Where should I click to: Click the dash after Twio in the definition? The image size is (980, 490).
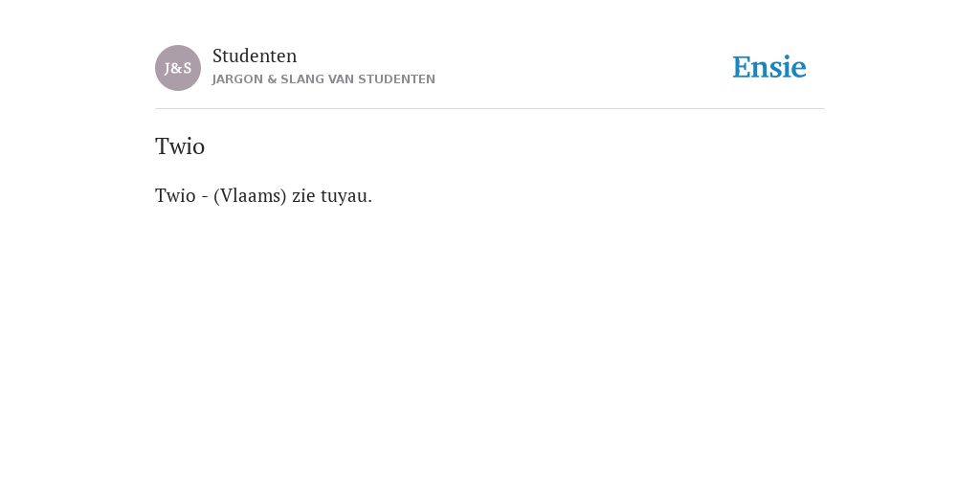pyautogui.click(x=205, y=197)
